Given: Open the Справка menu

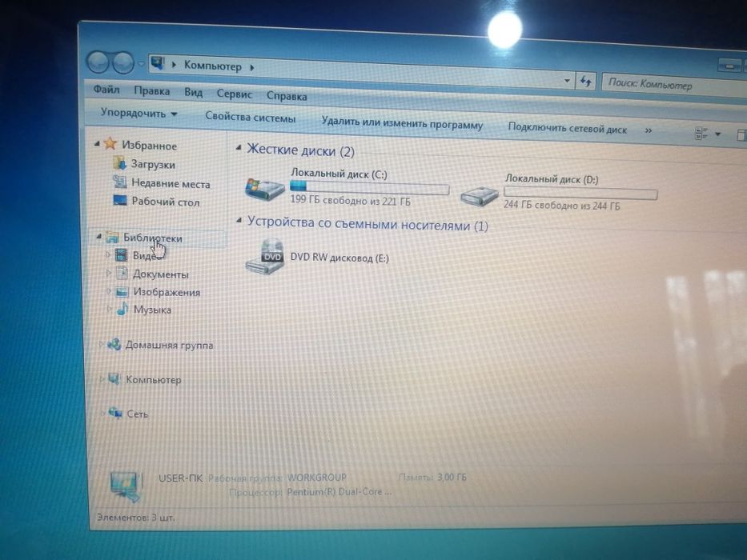Looking at the screenshot, I should (287, 96).
